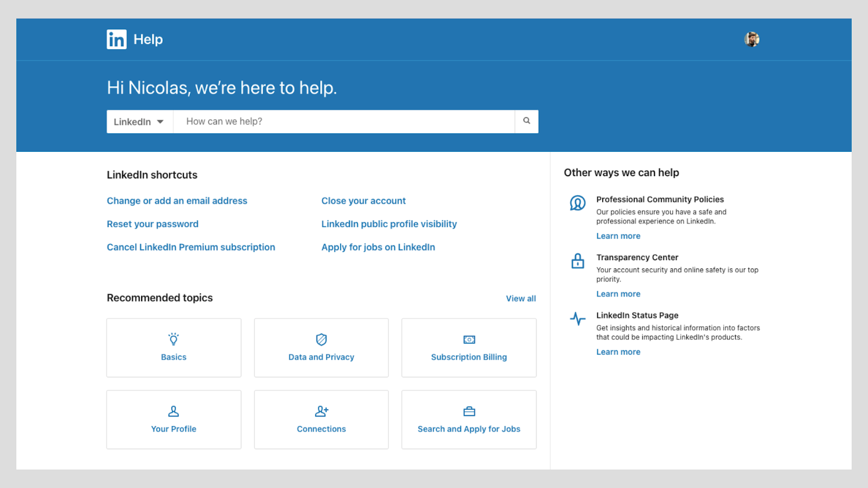Click the search magnifier button

click(x=526, y=121)
